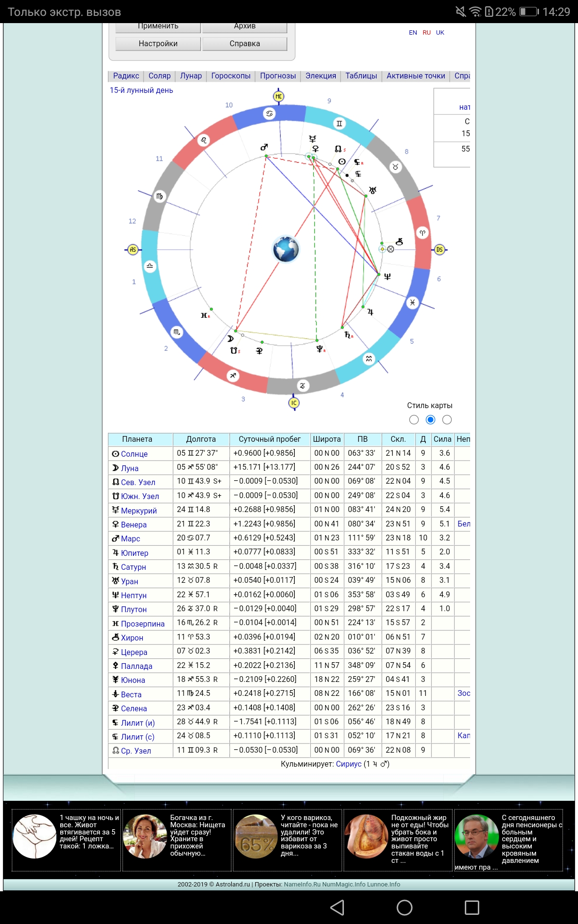Open the Гороскопы menu tab
Screen dimensions: 578x924
[231, 76]
